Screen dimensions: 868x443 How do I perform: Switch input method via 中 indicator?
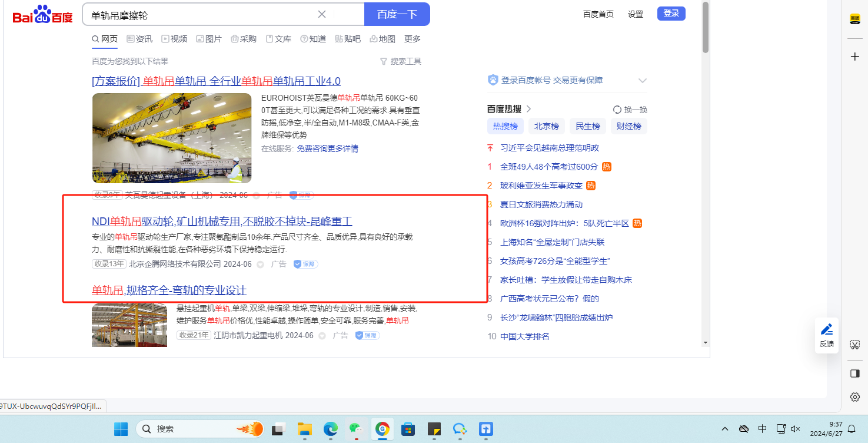click(763, 429)
